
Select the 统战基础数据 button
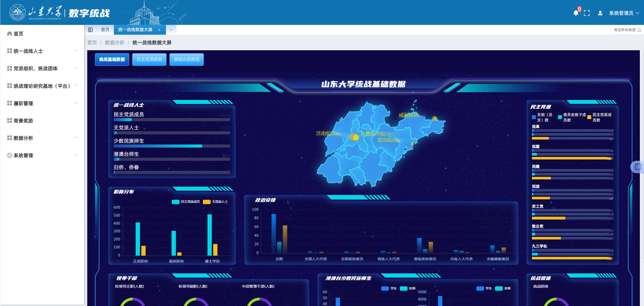tap(112, 59)
